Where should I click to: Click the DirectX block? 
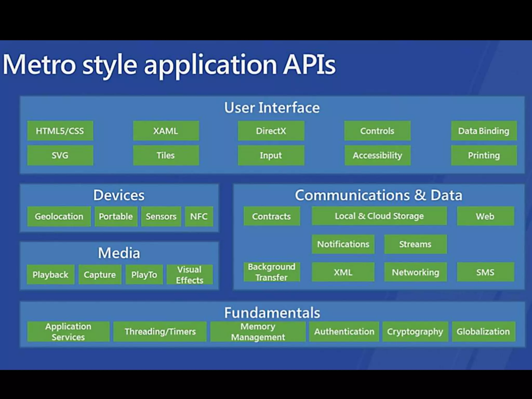[x=271, y=131]
